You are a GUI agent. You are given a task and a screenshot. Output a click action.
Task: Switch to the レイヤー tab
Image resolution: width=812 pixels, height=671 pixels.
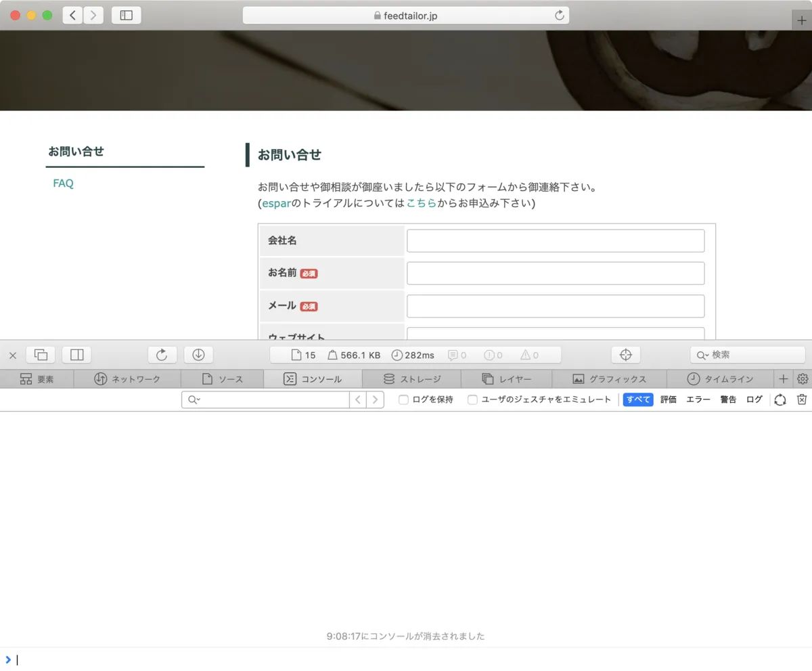pos(506,379)
